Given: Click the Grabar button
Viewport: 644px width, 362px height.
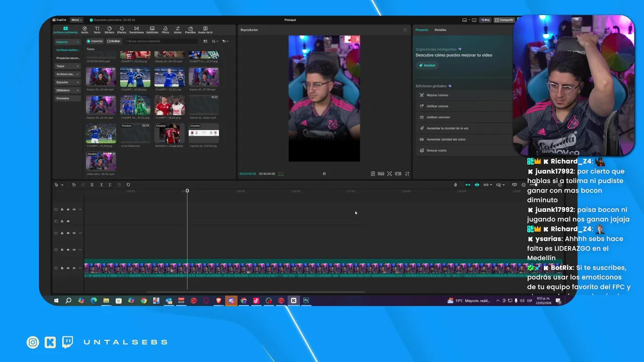Looking at the screenshot, I should coord(114,41).
